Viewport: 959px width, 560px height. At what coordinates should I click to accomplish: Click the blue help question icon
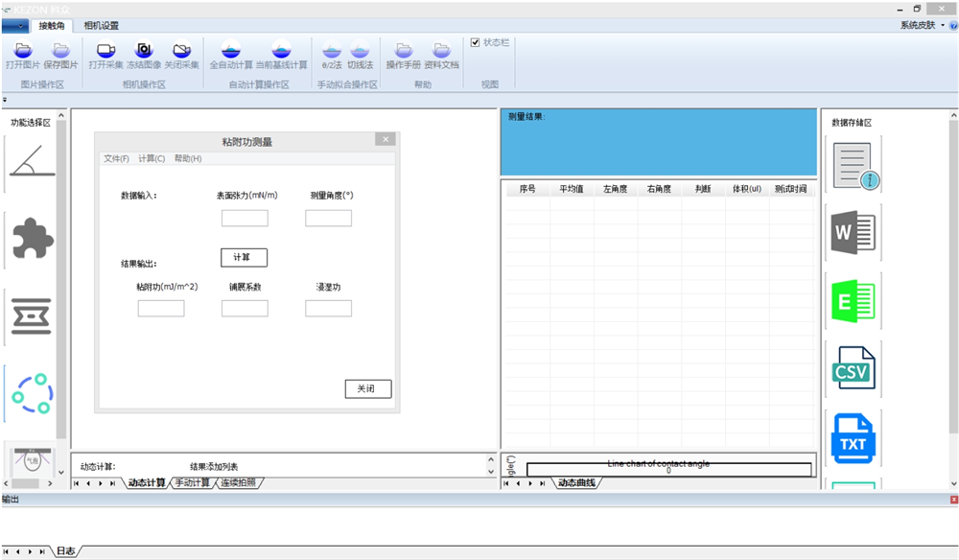953,26
